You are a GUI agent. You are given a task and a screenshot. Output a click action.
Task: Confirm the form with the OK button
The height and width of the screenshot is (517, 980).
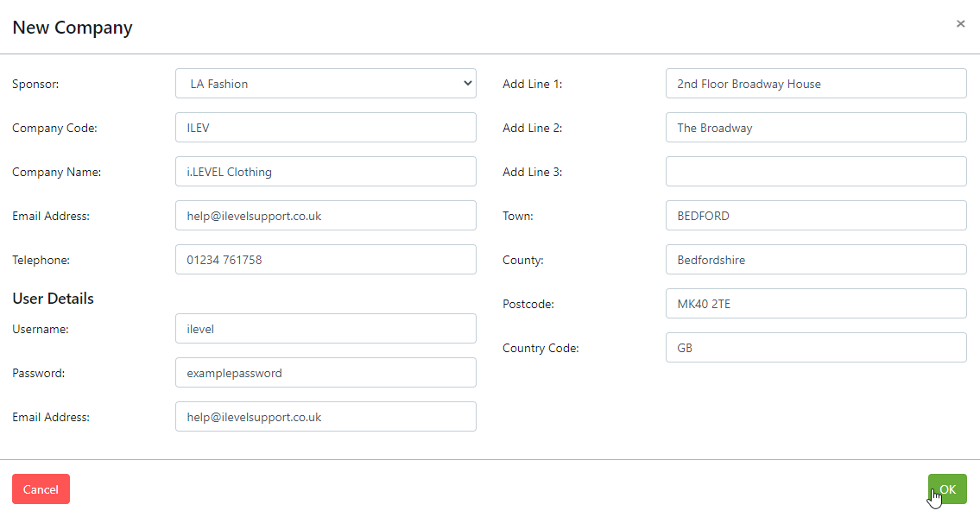[x=947, y=489]
